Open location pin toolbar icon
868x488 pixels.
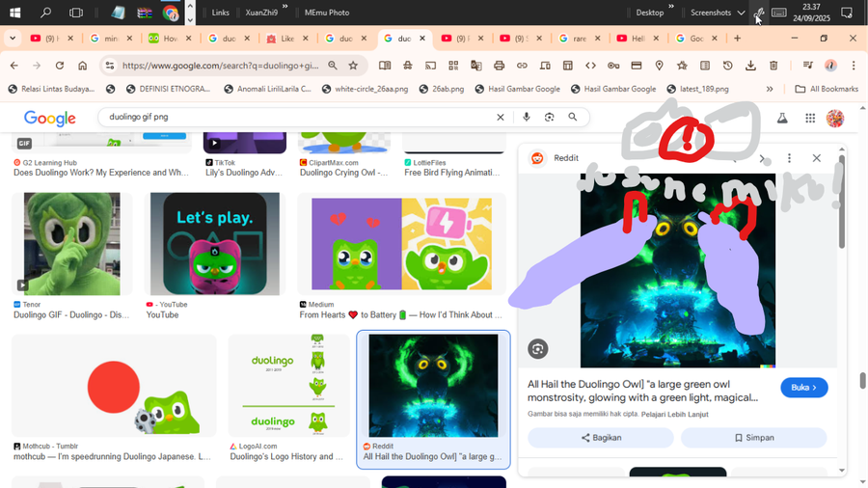(660, 66)
